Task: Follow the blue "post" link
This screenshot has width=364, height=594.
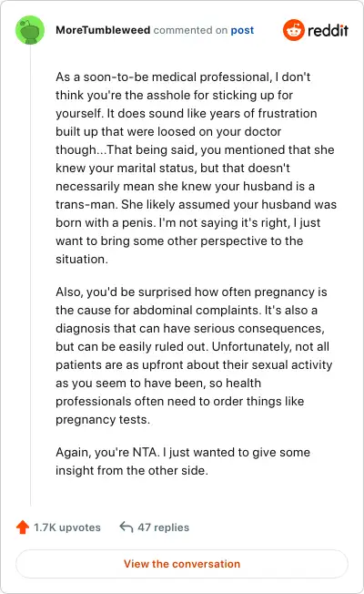Action: point(242,30)
